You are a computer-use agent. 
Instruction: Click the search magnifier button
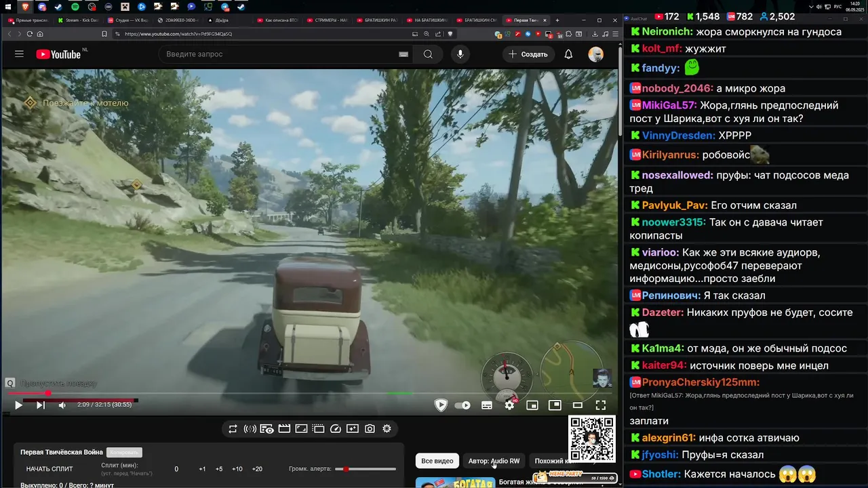(428, 54)
